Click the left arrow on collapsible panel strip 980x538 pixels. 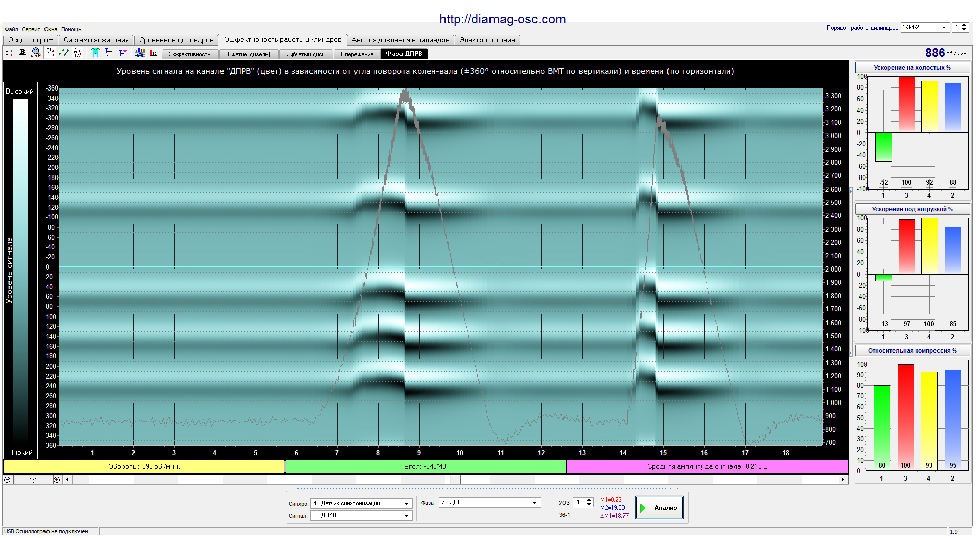point(297,489)
